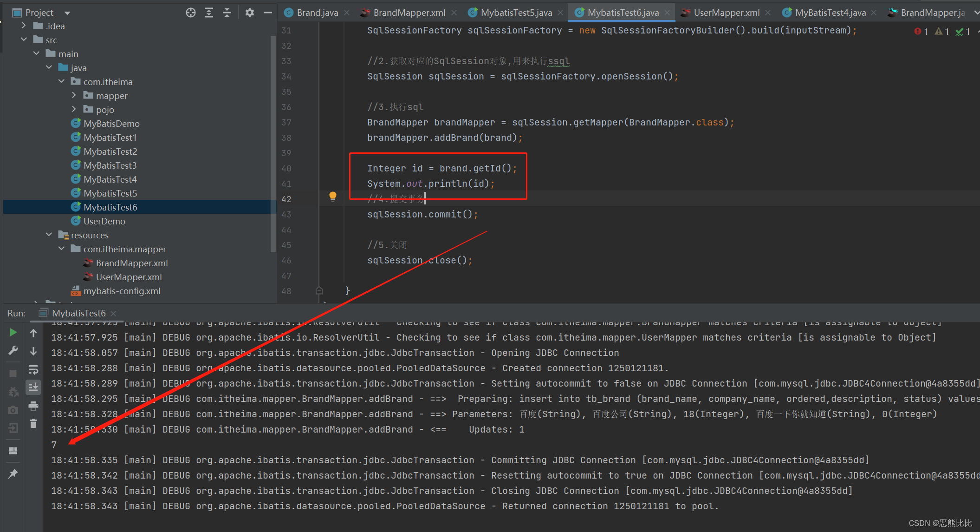Click the brandMapper.addBrand(brand) code line

[x=445, y=138]
